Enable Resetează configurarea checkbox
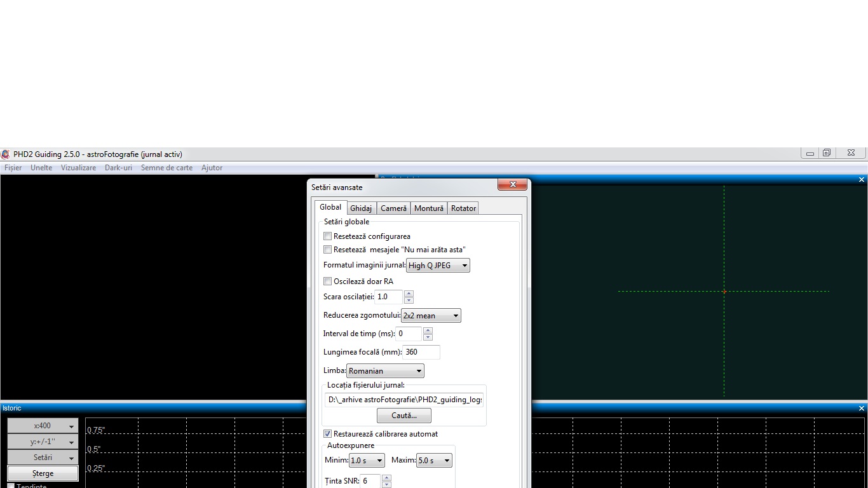The image size is (868, 488). [328, 236]
